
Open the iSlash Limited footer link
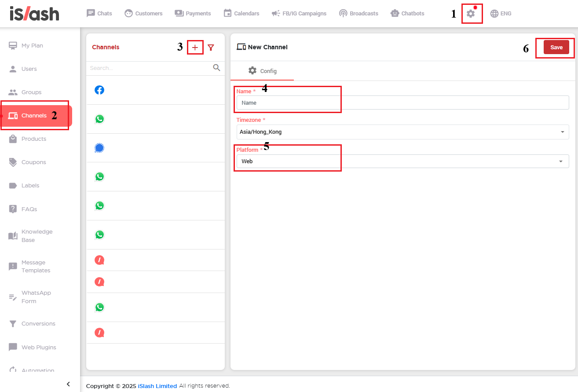[x=157, y=386]
